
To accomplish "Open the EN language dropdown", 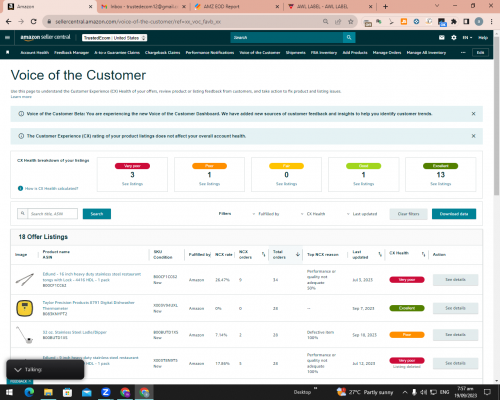I will click(x=467, y=38).
